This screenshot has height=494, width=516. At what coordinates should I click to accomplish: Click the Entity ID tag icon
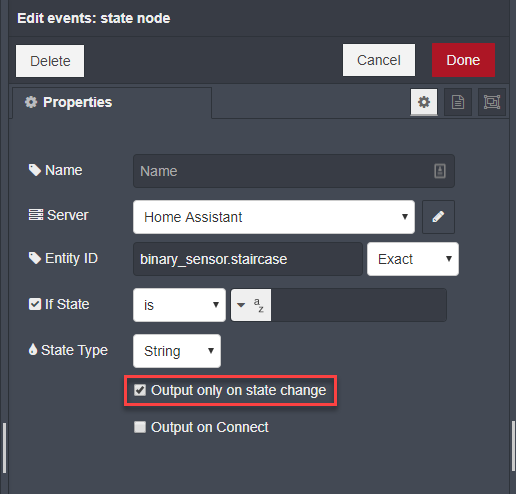pyautogui.click(x=35, y=258)
